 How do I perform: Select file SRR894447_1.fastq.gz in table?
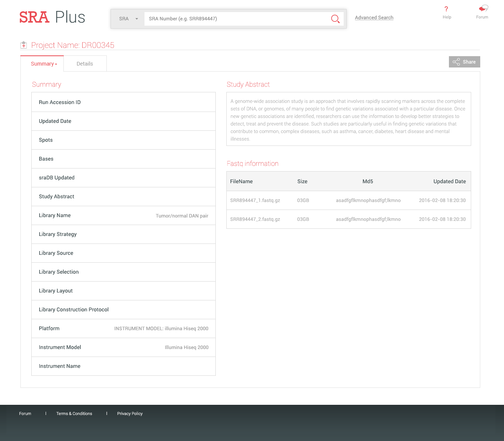tap(255, 201)
